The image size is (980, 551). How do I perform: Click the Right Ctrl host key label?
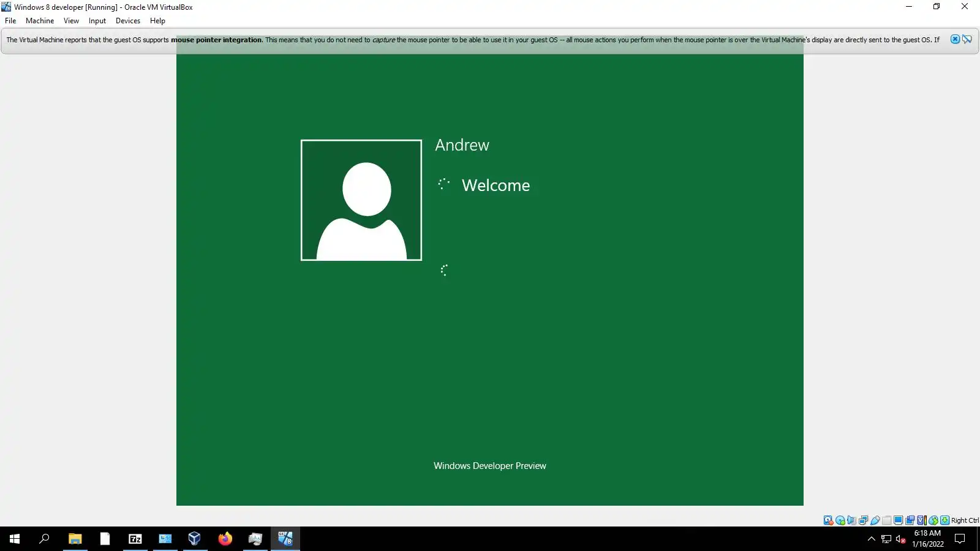click(965, 520)
